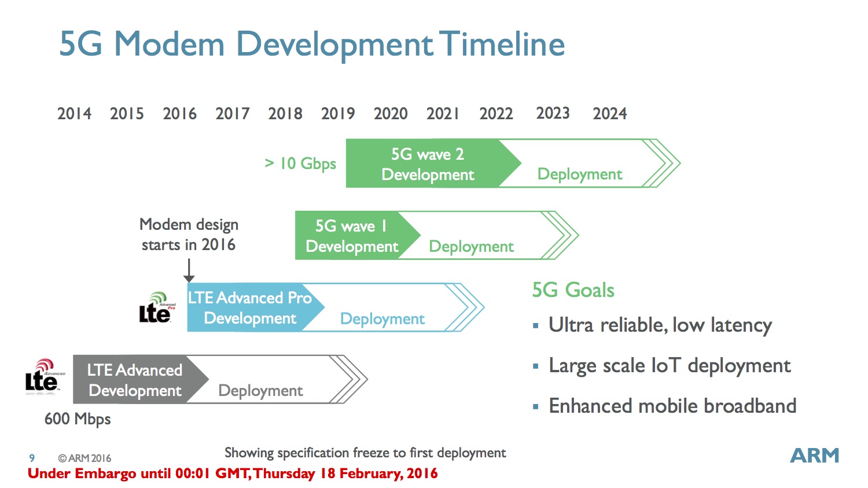Click the chevron arrowhead of 5G wave 2 row
868x488 pixels.
click(x=661, y=163)
